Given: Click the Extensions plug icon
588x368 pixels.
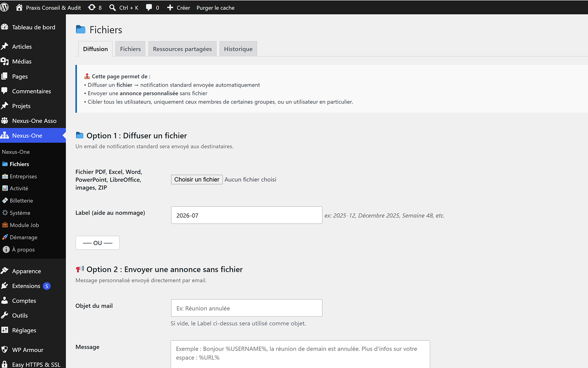Looking at the screenshot, I should click(5, 286).
